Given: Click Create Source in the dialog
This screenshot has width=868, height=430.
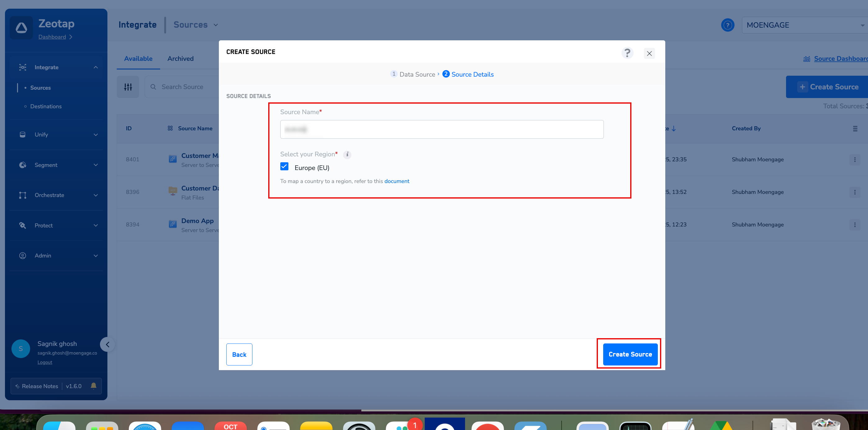Looking at the screenshot, I should point(630,355).
